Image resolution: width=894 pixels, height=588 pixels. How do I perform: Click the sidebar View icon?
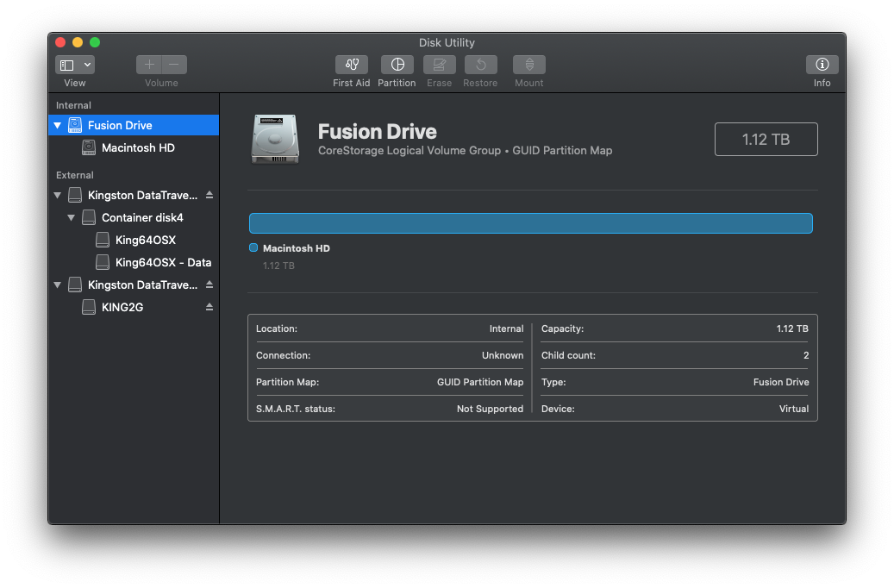pos(67,65)
